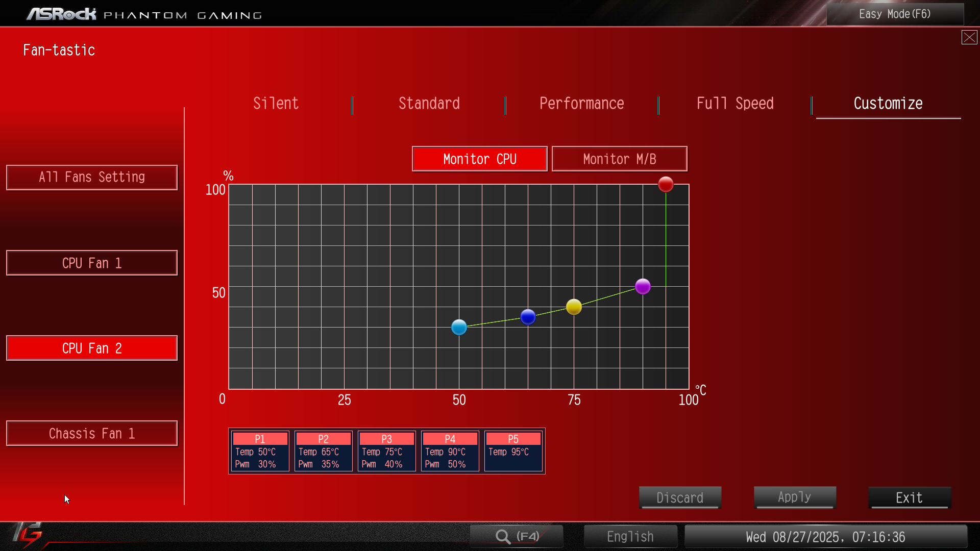Toggle Monitor M/B temperature source
980x551 pixels.
[x=619, y=159]
